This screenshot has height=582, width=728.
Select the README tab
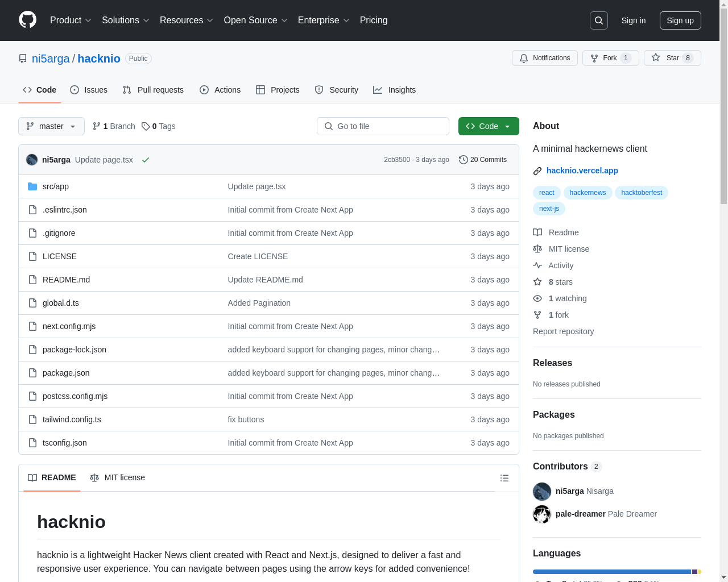(52, 477)
